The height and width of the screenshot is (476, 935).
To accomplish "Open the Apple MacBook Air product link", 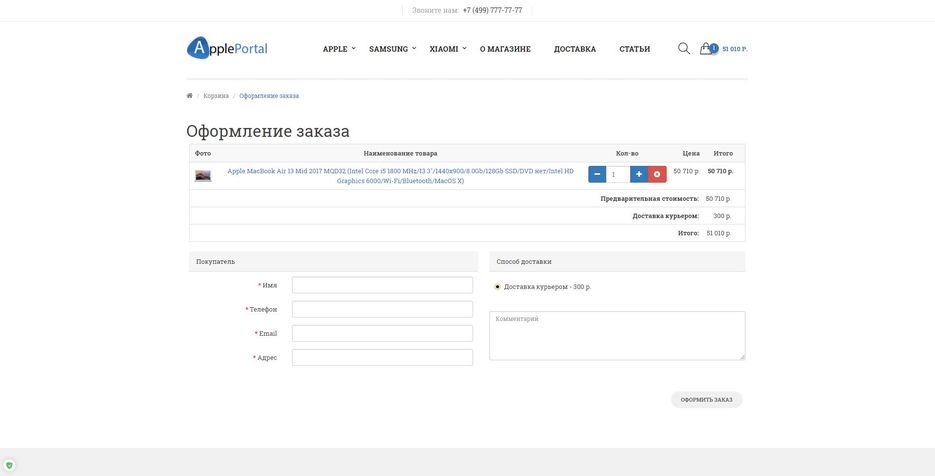I will pyautogui.click(x=400, y=176).
